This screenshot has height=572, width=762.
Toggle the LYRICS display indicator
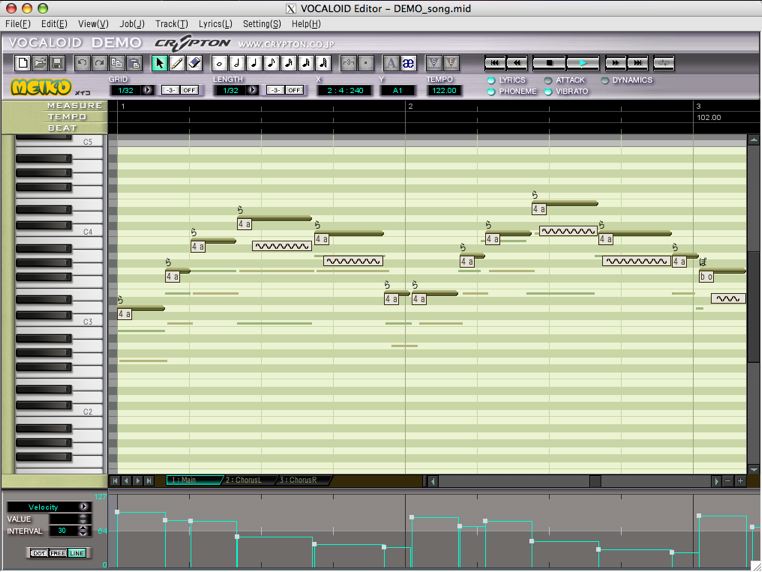(x=491, y=80)
